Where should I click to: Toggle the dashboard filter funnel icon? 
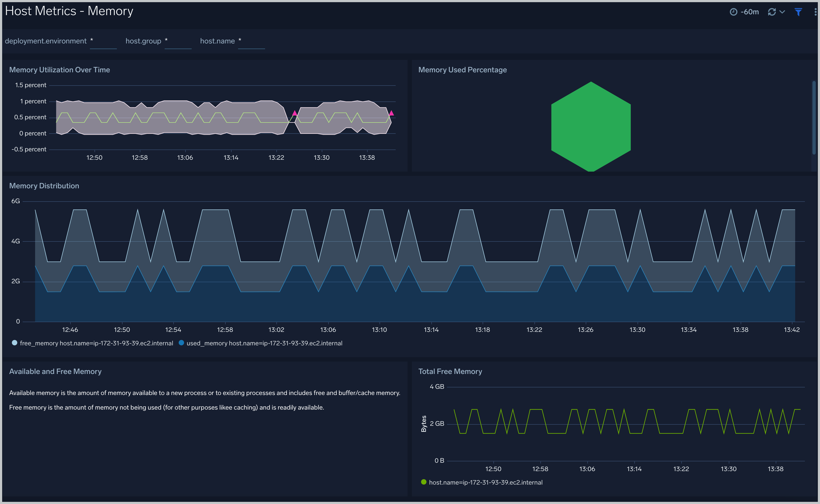pyautogui.click(x=798, y=12)
